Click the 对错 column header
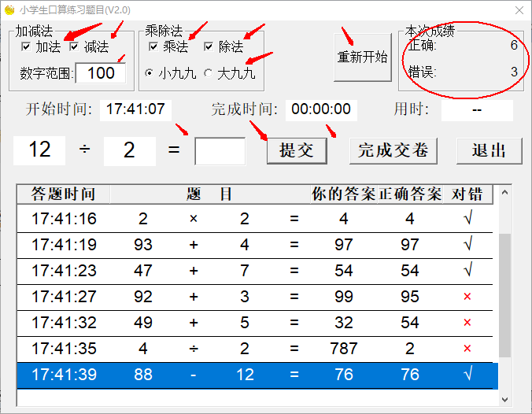 pyautogui.click(x=467, y=194)
